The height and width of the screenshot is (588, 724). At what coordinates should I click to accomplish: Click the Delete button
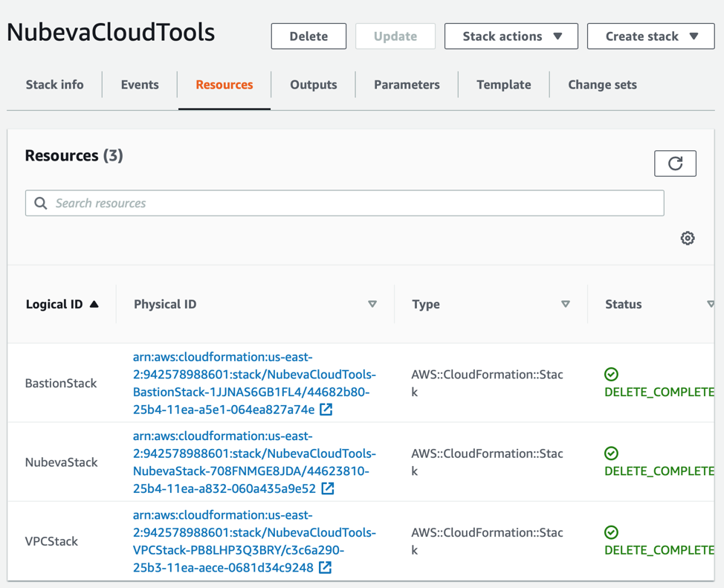(x=308, y=36)
